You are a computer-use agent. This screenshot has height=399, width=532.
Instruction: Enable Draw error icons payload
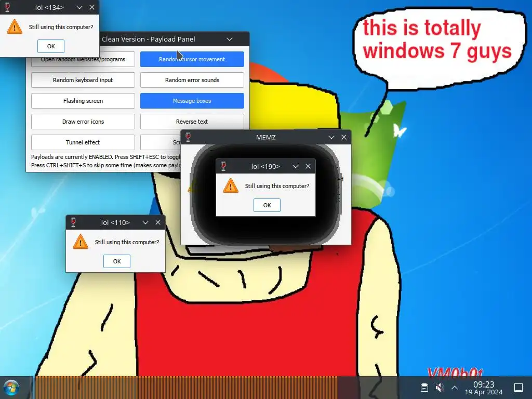83,122
